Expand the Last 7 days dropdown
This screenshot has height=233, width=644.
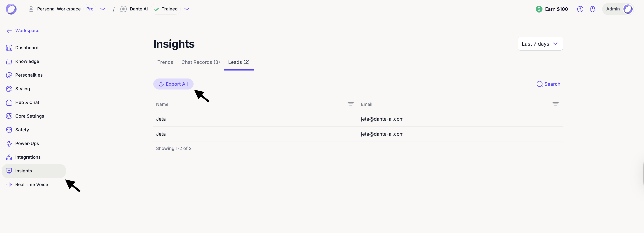coord(540,44)
